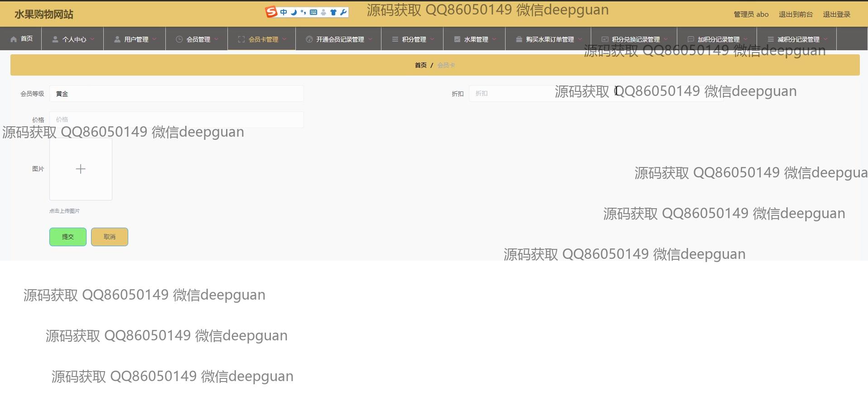Toggle Sogou Chinese/English mode 中
Viewport: 868px width, 420px height.
coord(284,12)
